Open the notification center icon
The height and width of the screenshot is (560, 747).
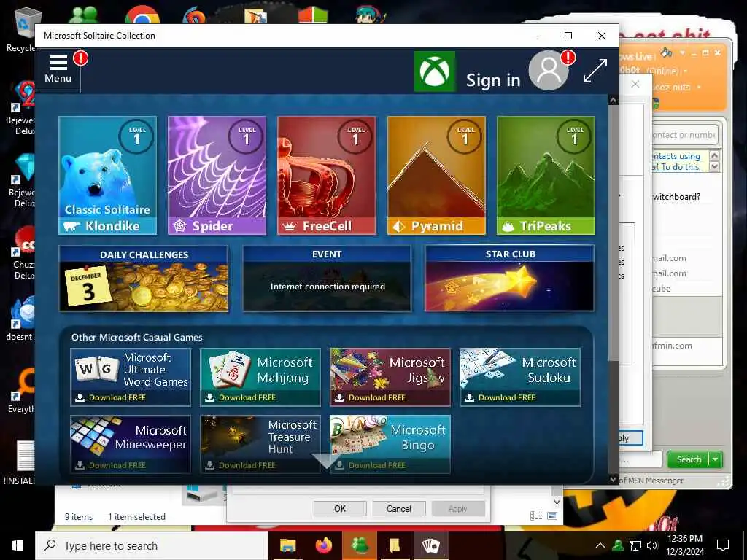tap(723, 545)
